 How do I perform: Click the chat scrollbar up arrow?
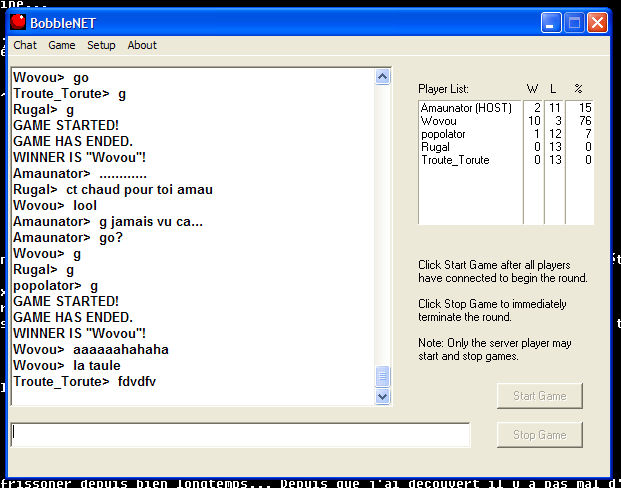click(382, 77)
